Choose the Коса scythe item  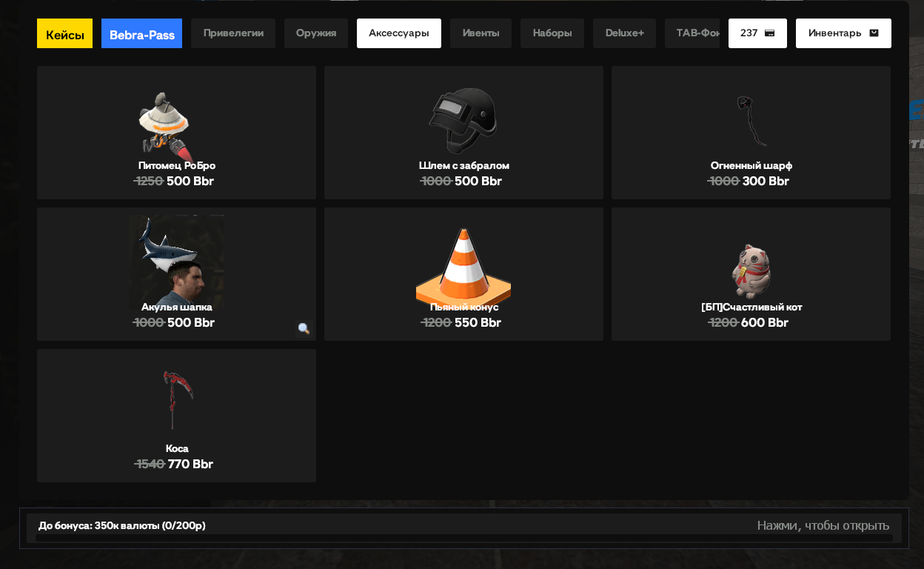(x=176, y=416)
